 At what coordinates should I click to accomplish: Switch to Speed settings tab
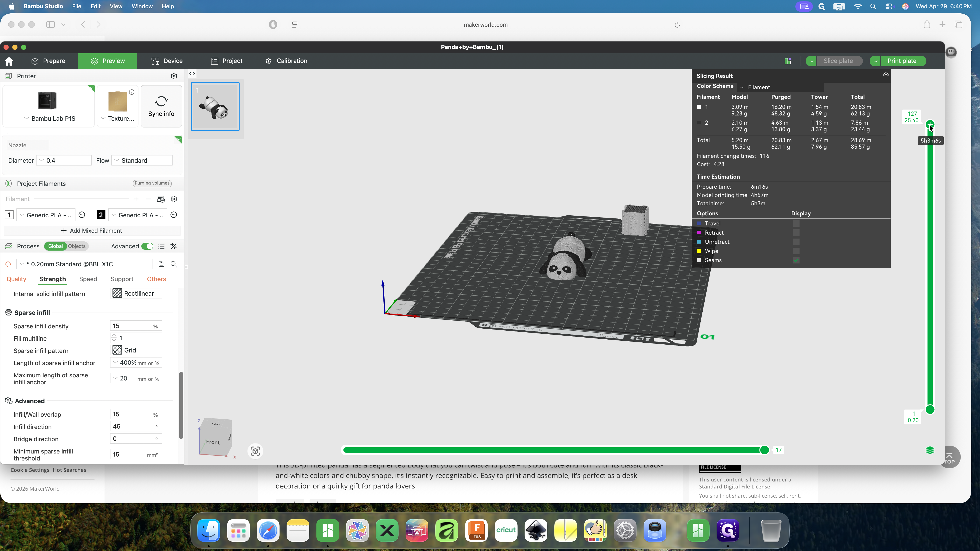tap(88, 279)
